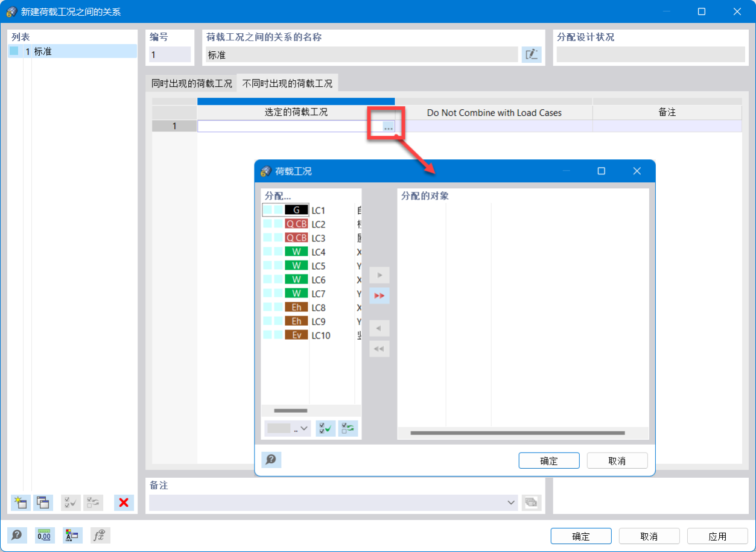Viewport: 756px width, 552px height.
Task: Click the assign all double right arrow
Action: pos(380,296)
